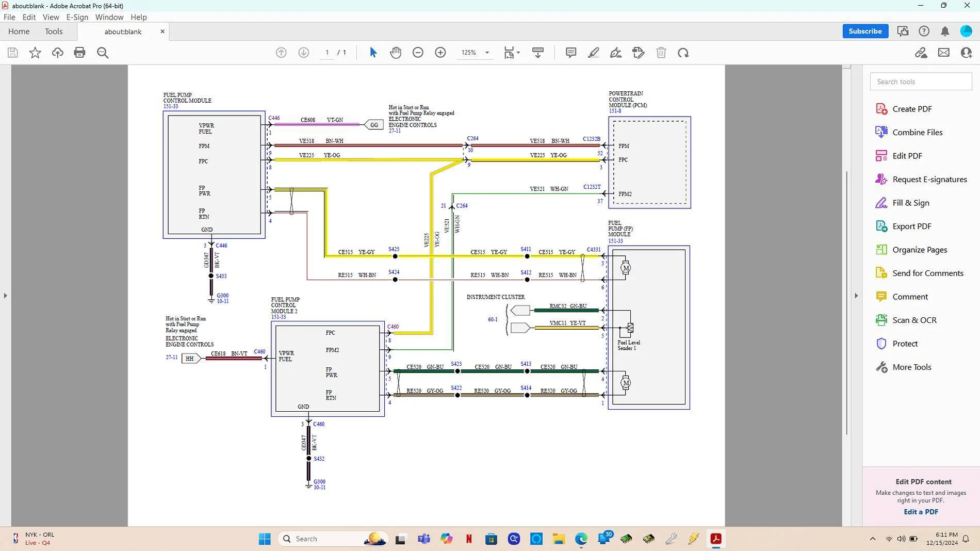Select the highlighter pen tool
980x551 pixels.
coord(594,53)
